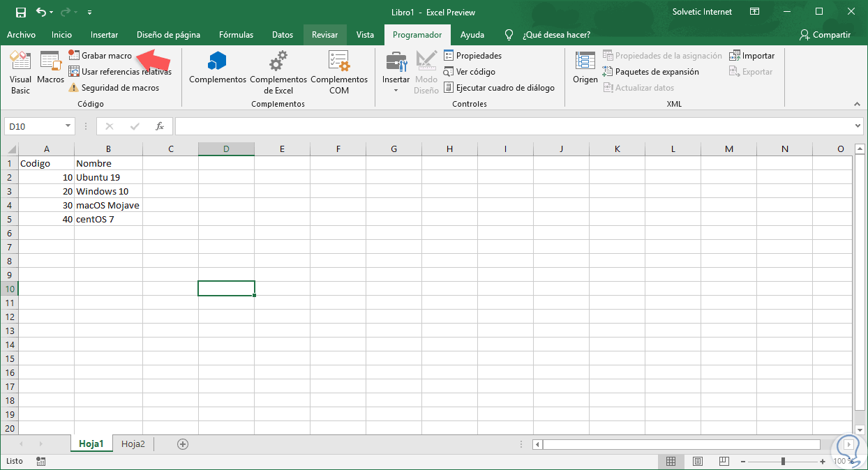The width and height of the screenshot is (868, 470).
Task: Open Seguridad de macros settings
Action: click(114, 88)
